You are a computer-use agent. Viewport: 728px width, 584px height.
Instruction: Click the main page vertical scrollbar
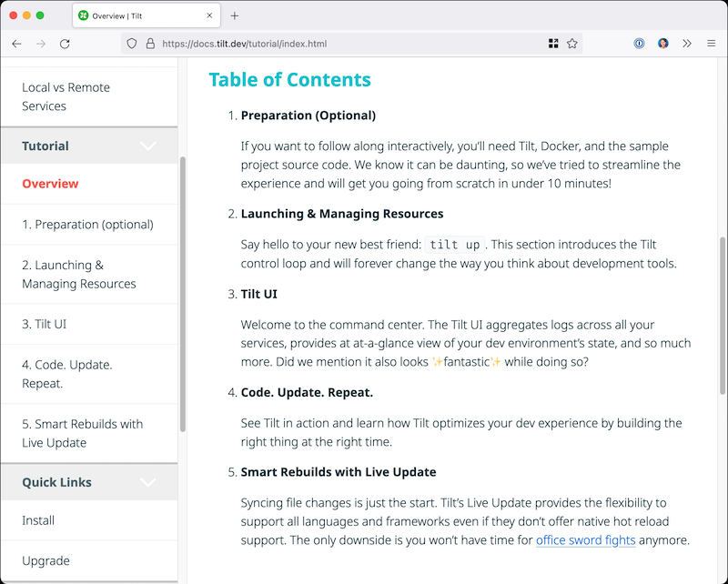723,316
